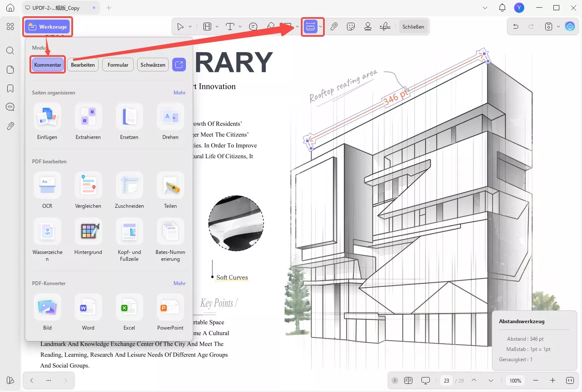Screen dimensions: 582x392
Task: Open the text tool dropdown arrow
Action: (x=240, y=27)
